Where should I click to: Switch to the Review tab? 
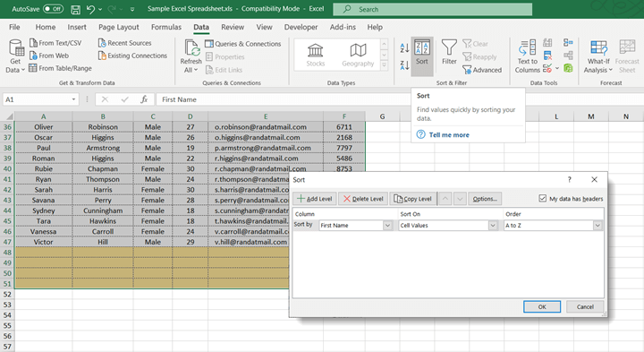tap(233, 27)
